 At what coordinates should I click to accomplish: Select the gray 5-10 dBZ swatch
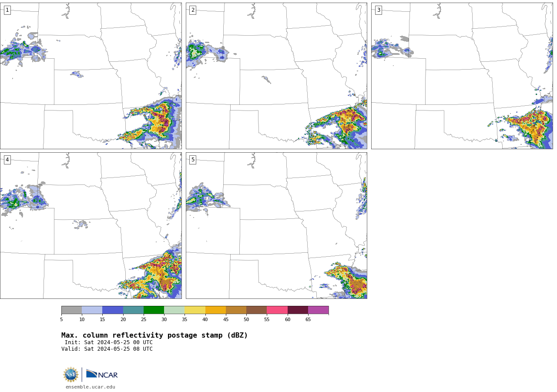click(71, 310)
